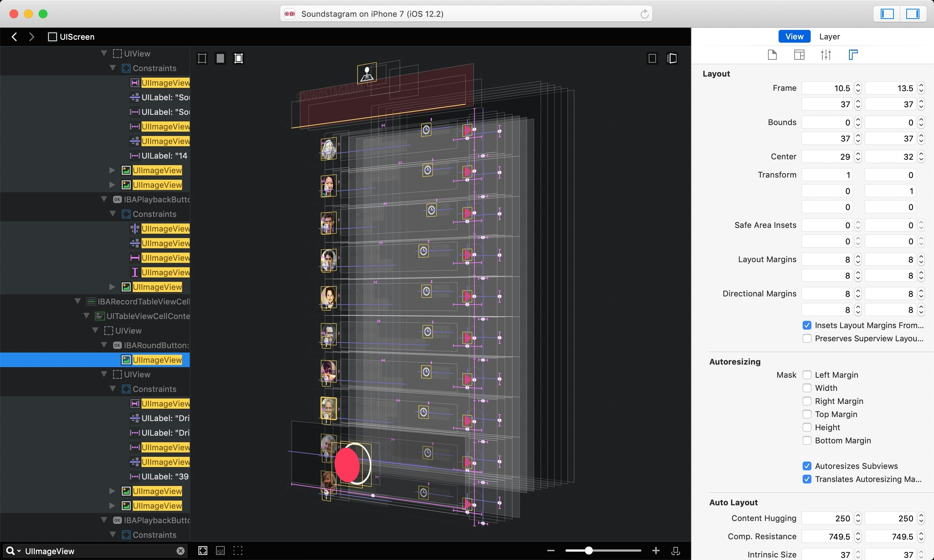
Task: Select the View tab
Action: click(x=794, y=36)
